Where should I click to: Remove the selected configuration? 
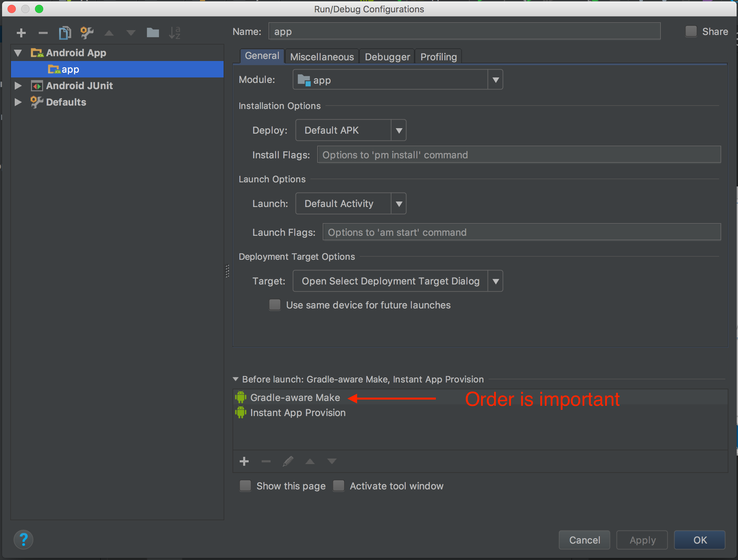(43, 33)
